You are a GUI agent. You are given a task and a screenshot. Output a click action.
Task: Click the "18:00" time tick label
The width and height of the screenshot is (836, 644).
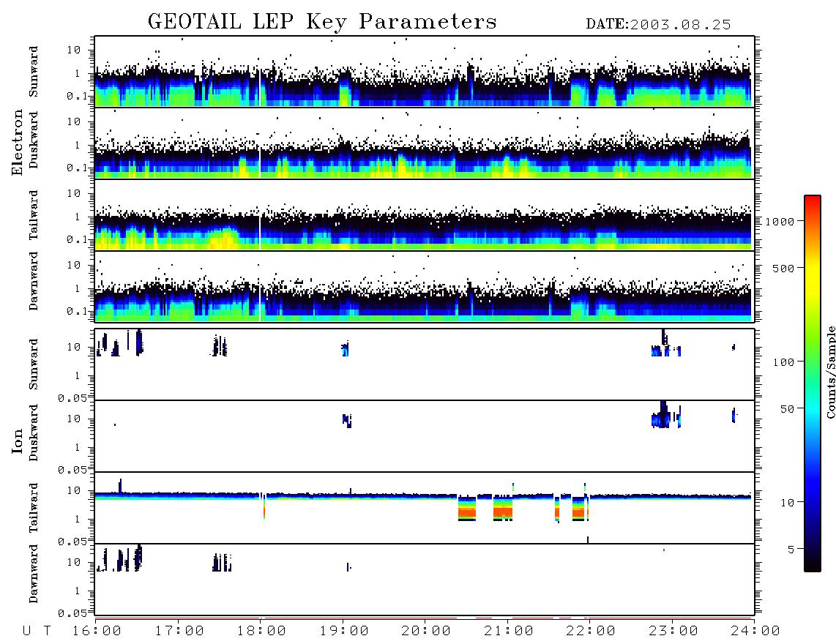tap(261, 631)
